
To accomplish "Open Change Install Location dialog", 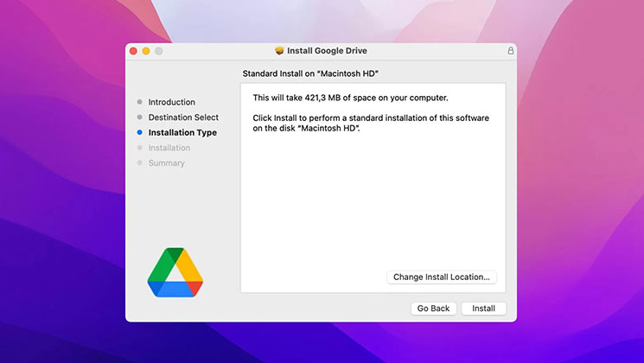I will point(442,277).
